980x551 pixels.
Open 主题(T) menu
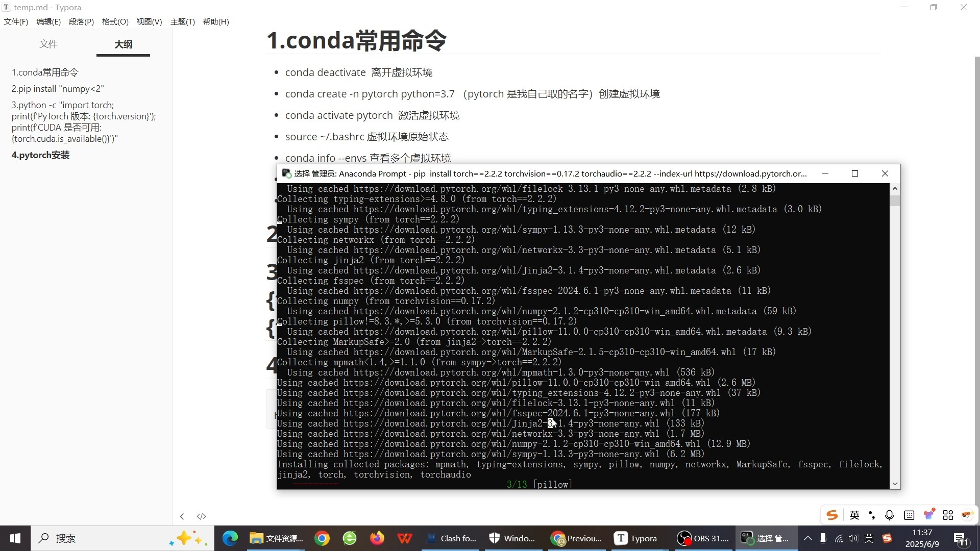tap(182, 22)
